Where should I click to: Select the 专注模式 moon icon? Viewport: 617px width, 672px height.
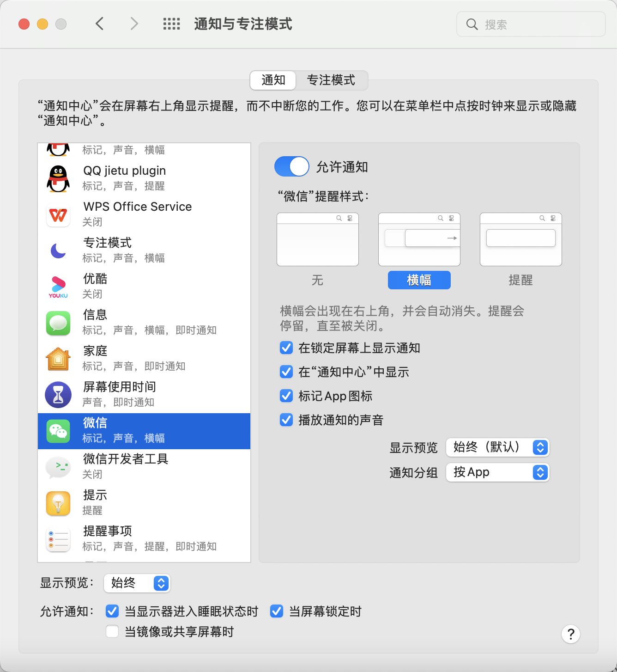point(58,250)
